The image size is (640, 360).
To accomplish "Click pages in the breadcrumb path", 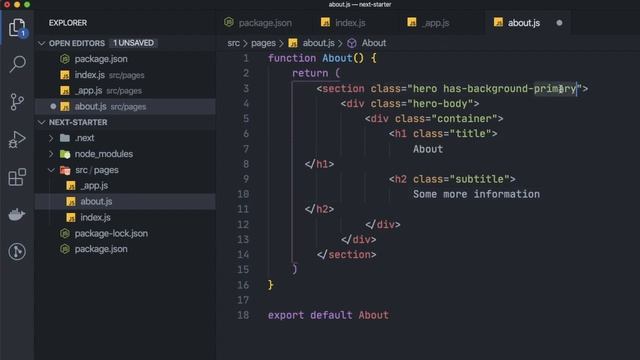I will click(263, 43).
